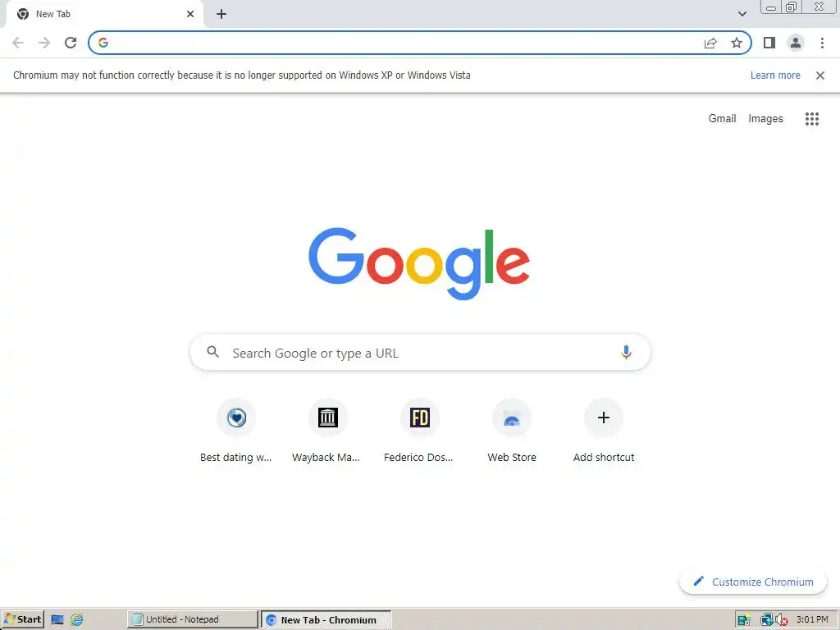Open the Best dating shortcut tile
The height and width of the screenshot is (630, 840).
tap(236, 431)
